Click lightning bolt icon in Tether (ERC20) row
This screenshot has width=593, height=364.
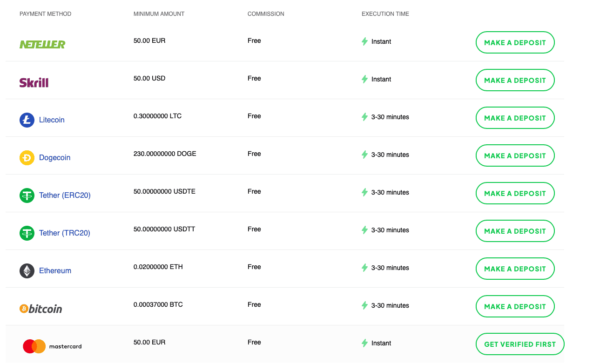tap(365, 192)
